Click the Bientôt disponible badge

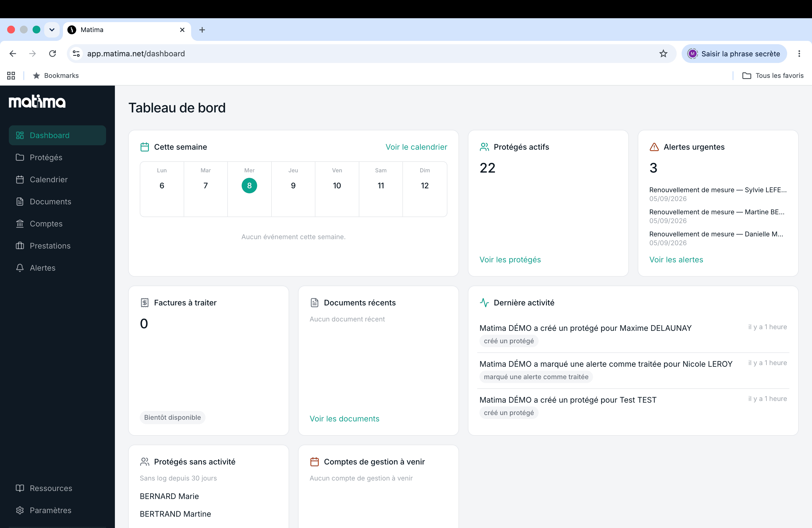click(172, 418)
